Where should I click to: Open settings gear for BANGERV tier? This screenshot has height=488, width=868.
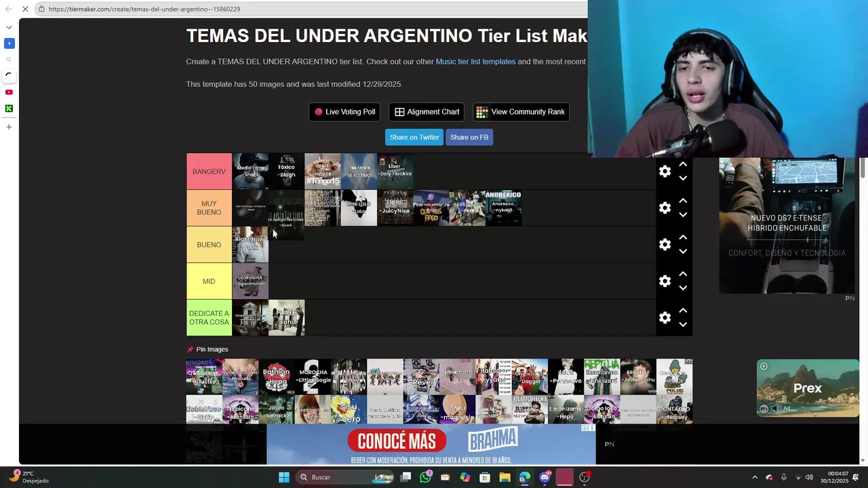665,171
